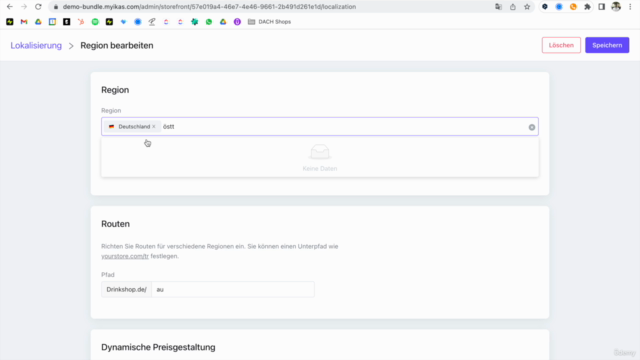This screenshot has height=360, width=640.
Task: Click the Löschen button
Action: click(x=561, y=45)
